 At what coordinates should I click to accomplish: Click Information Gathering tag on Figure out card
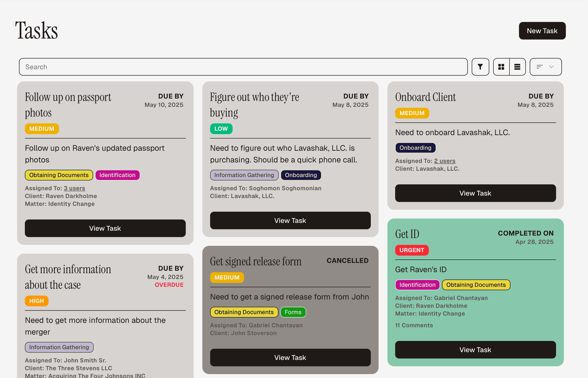[x=244, y=175]
